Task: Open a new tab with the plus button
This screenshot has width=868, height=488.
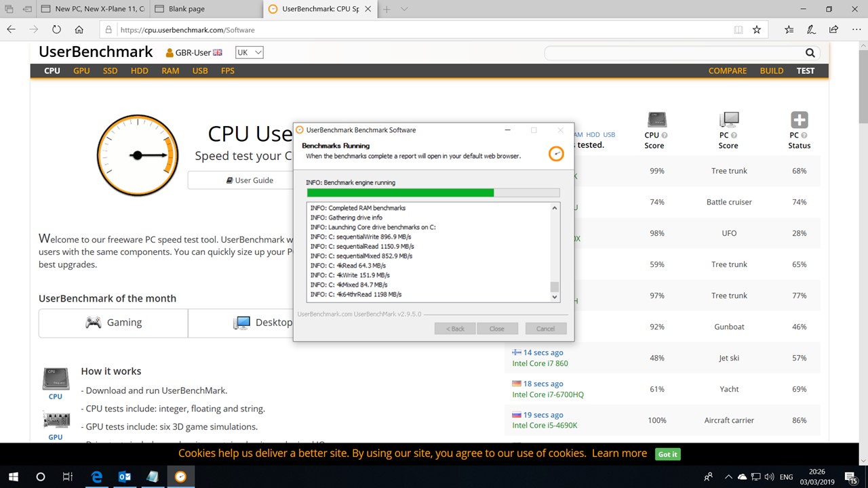Action: pyautogui.click(x=387, y=9)
